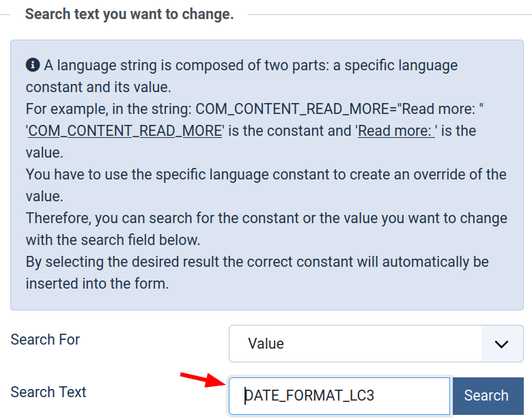Click the "Search Text" label
Viewport: 532px width, 419px height.
point(48,392)
